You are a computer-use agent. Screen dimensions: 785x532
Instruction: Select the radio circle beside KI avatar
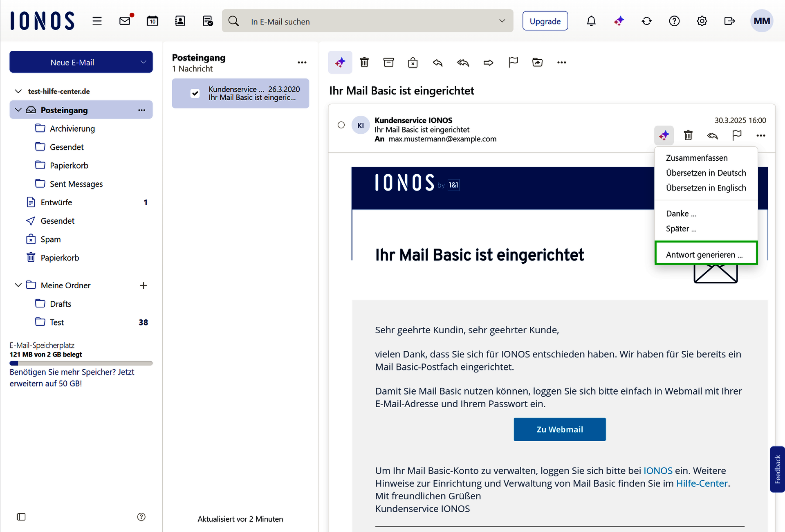[x=341, y=125]
